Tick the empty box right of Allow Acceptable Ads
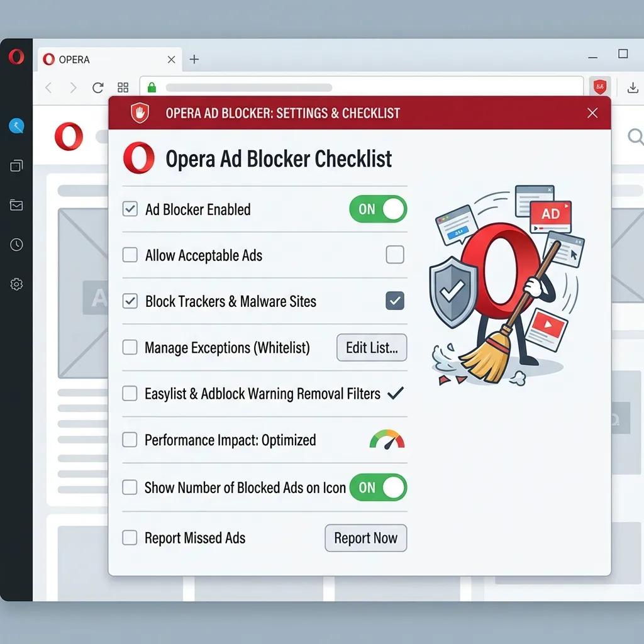This screenshot has height=644, width=644. pos(395,254)
